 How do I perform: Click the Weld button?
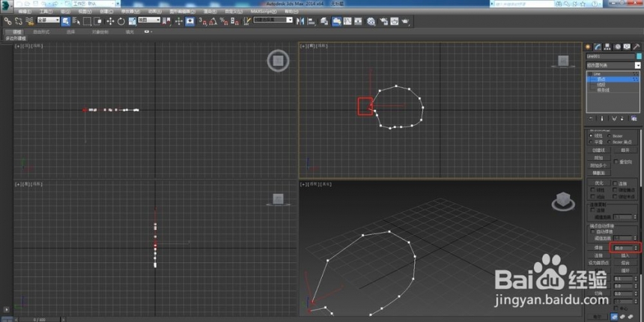point(599,248)
